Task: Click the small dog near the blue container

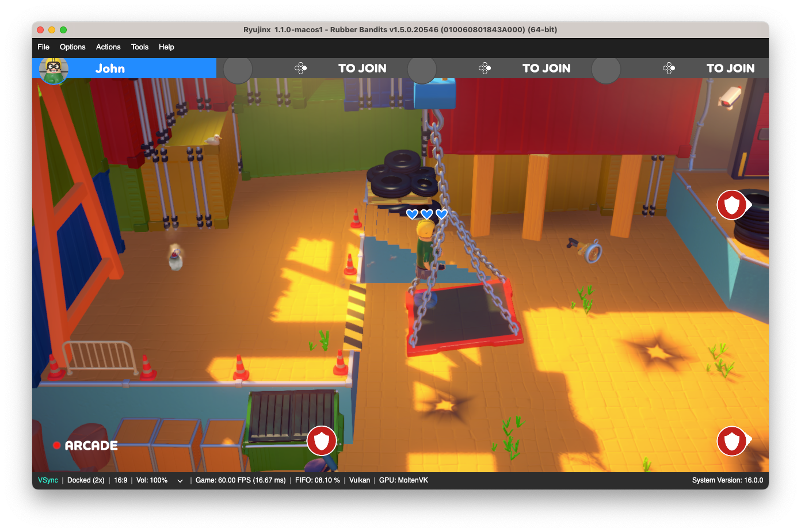Action: pyautogui.click(x=175, y=257)
